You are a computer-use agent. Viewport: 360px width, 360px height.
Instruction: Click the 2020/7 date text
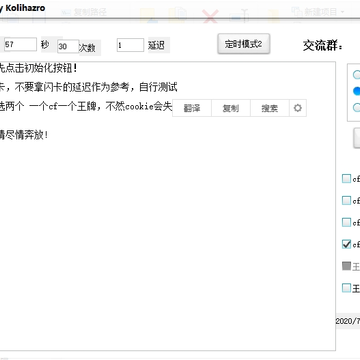pos(348,321)
